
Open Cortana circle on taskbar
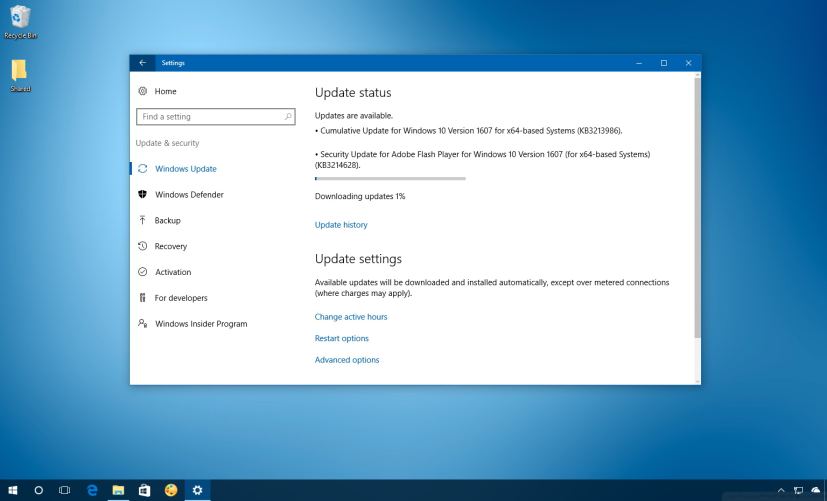39,490
